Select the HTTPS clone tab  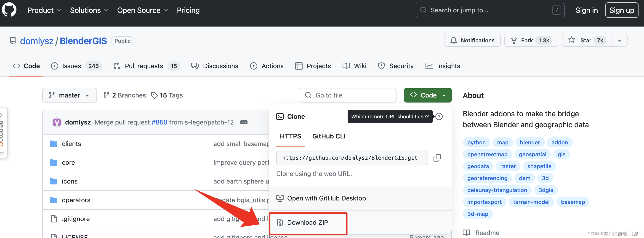(x=290, y=136)
